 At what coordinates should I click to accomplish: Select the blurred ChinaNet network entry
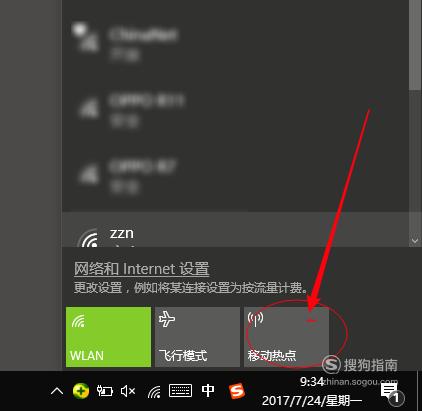coord(235,43)
